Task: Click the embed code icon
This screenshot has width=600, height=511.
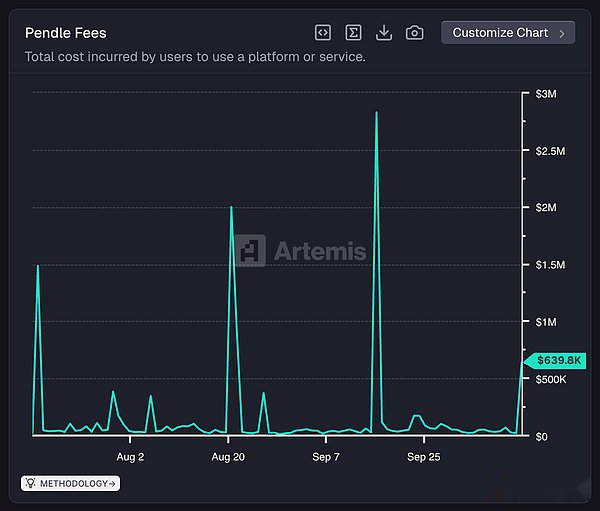Action: pyautogui.click(x=323, y=33)
